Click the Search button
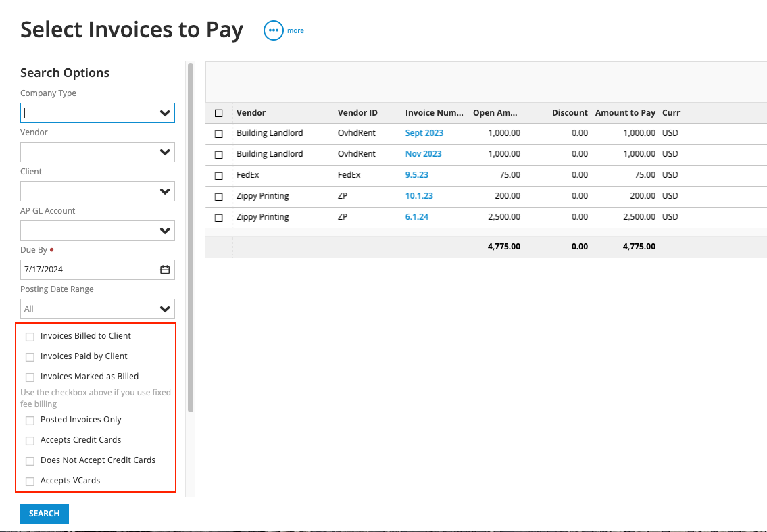The height and width of the screenshot is (532, 767). (45, 513)
